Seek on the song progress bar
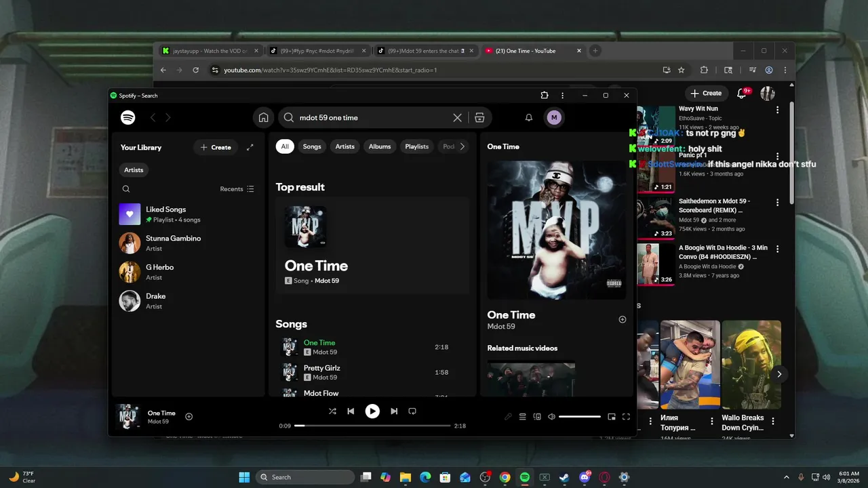This screenshot has width=868, height=488. point(372,426)
